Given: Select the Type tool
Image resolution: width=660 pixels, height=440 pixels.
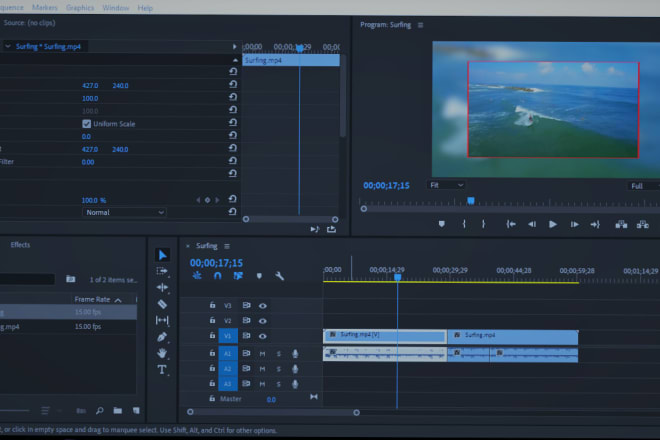Looking at the screenshot, I should tap(162, 370).
